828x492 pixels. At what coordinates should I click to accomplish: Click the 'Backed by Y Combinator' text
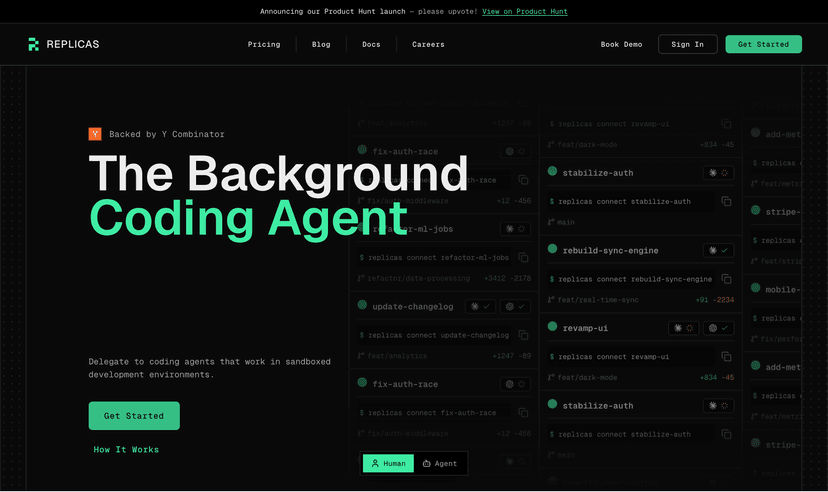(167, 134)
